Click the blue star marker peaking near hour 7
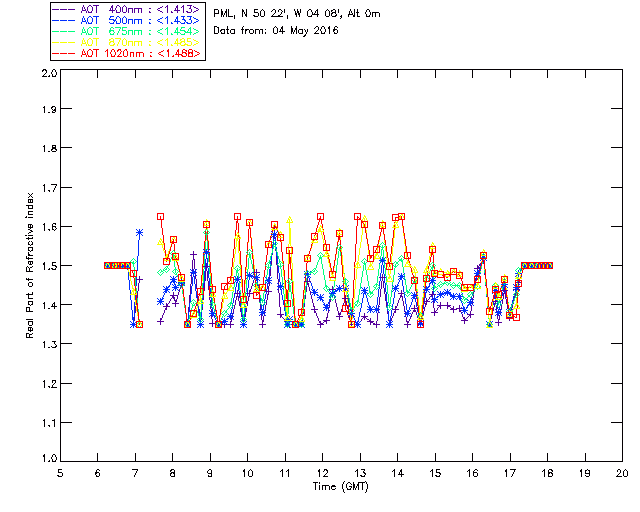 coord(140,233)
